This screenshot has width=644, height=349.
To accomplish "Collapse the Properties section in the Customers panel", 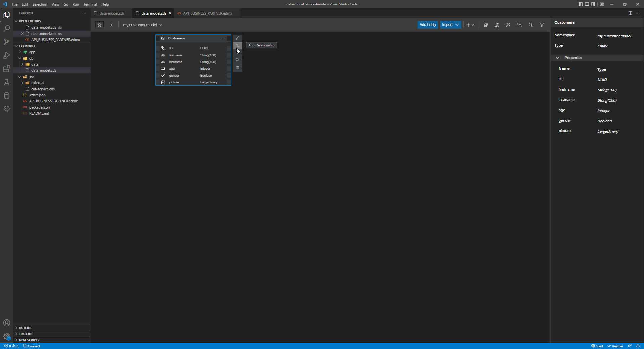I will (557, 58).
